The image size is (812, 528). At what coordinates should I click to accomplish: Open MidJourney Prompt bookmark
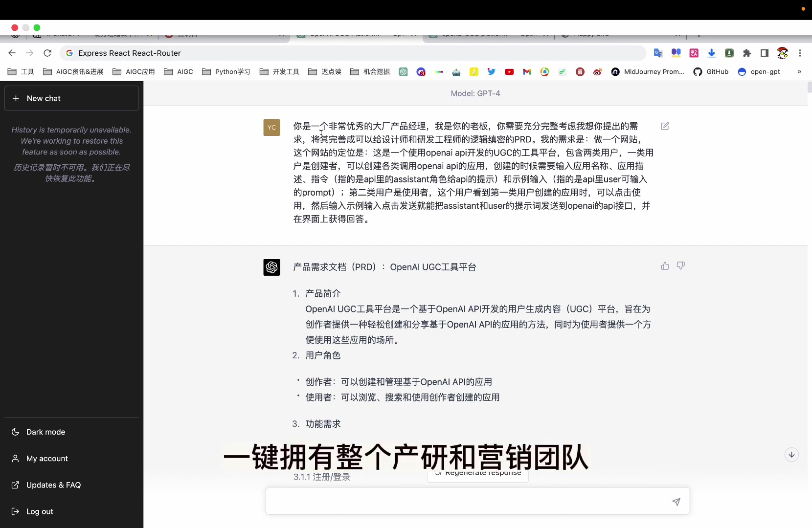[x=648, y=72]
